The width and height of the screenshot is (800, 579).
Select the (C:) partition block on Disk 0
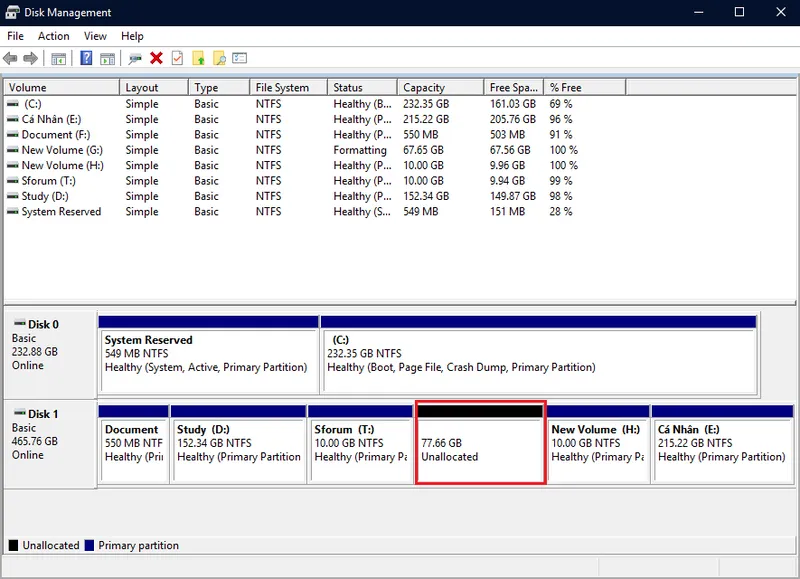pos(538,360)
